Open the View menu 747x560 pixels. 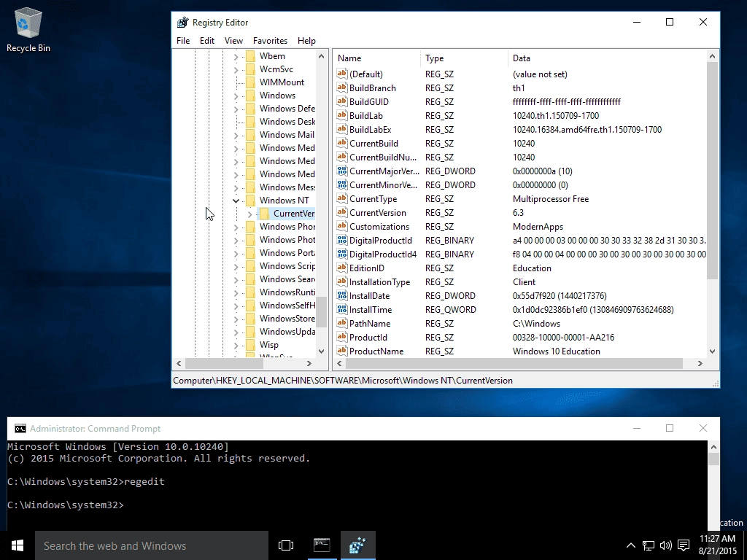233,41
